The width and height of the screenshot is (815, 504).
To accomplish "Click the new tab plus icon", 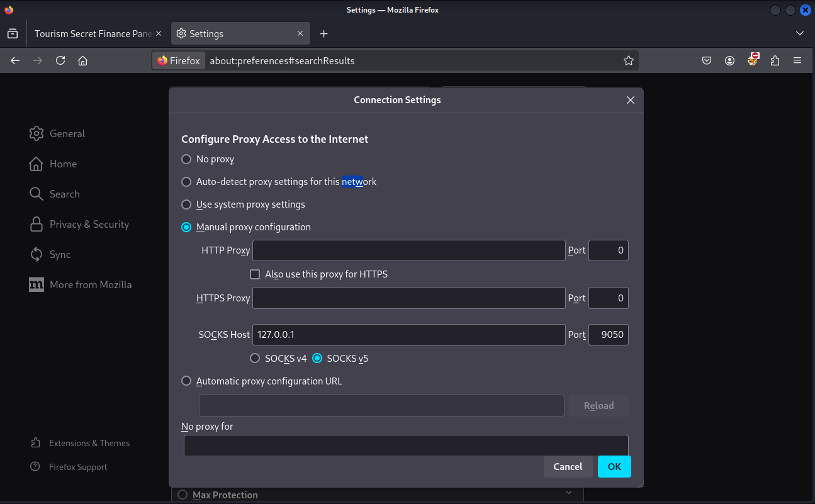I will [x=323, y=33].
